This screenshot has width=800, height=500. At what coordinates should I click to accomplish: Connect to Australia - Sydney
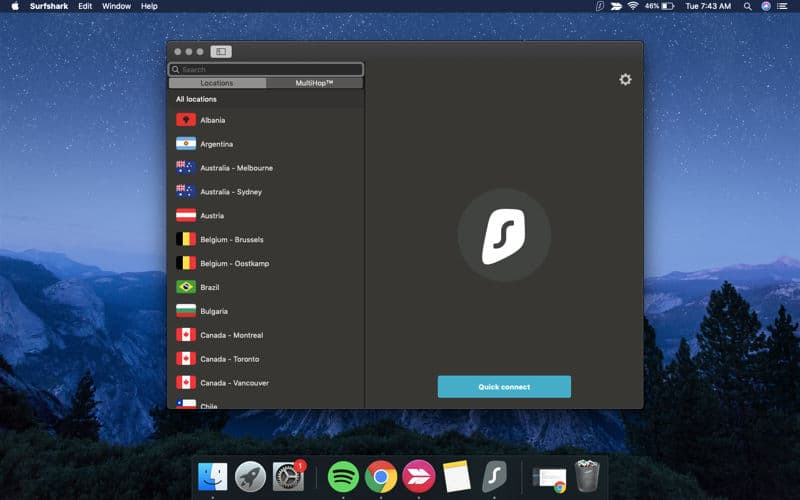tap(266, 192)
